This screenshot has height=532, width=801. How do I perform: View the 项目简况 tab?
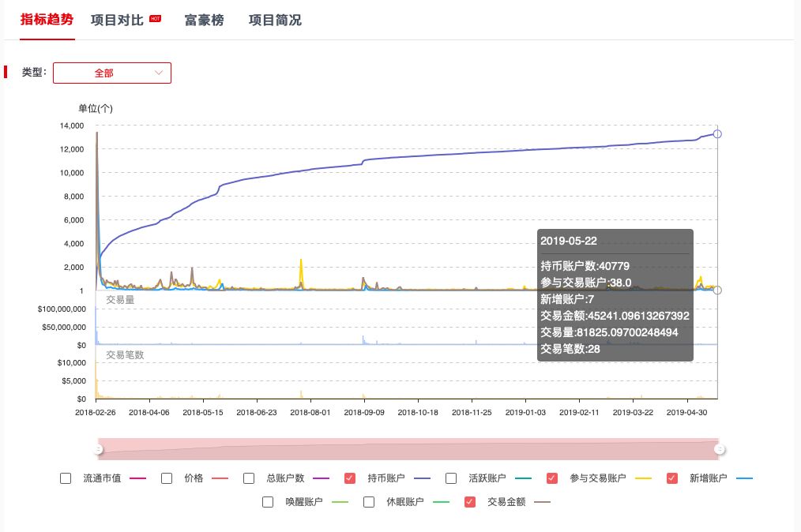tap(275, 20)
